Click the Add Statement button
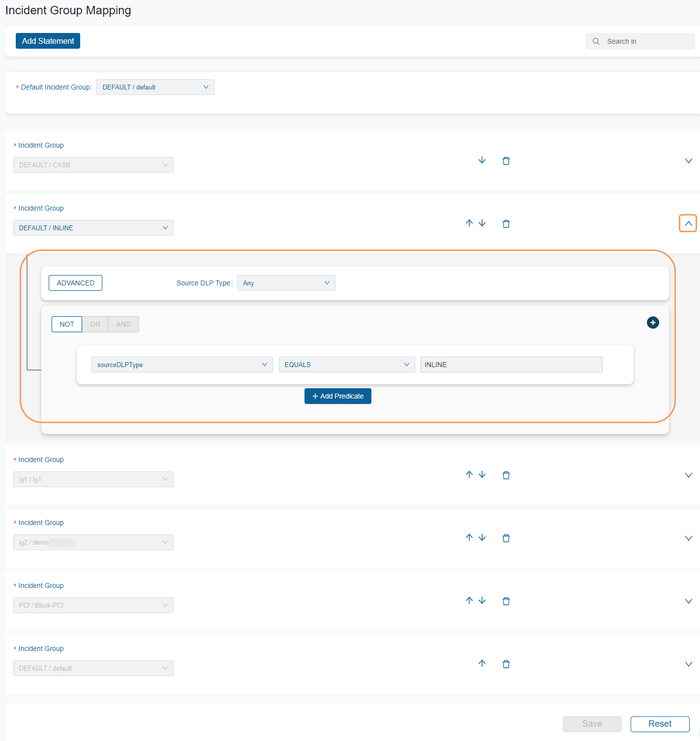Viewport: 700px width, 741px height. point(48,41)
